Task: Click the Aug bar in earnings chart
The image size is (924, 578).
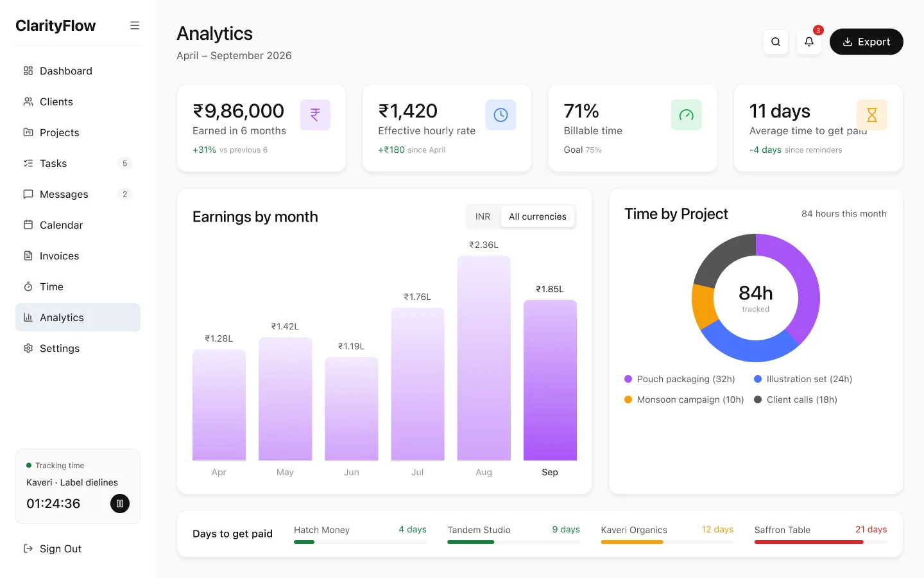Action: point(484,358)
